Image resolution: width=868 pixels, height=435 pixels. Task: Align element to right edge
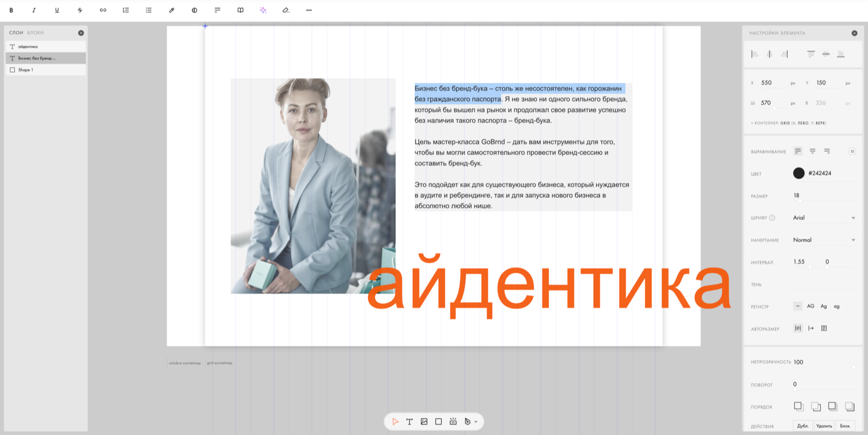(x=784, y=54)
